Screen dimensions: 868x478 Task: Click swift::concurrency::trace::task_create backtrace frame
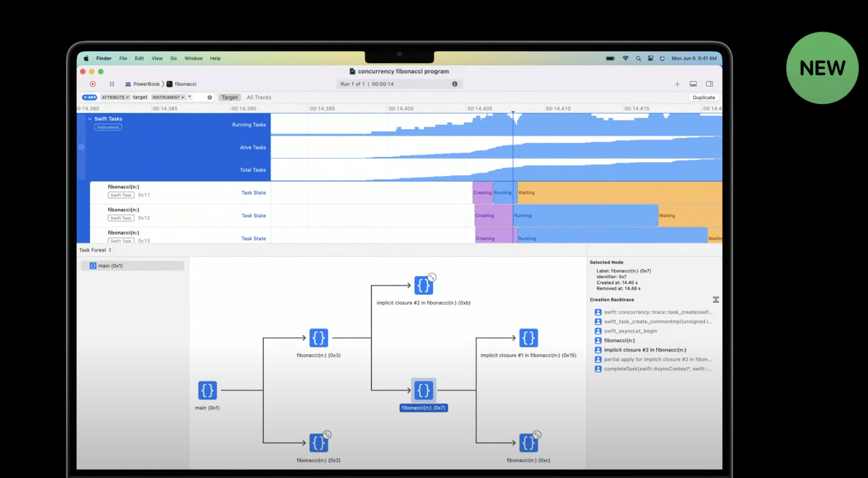pos(653,312)
